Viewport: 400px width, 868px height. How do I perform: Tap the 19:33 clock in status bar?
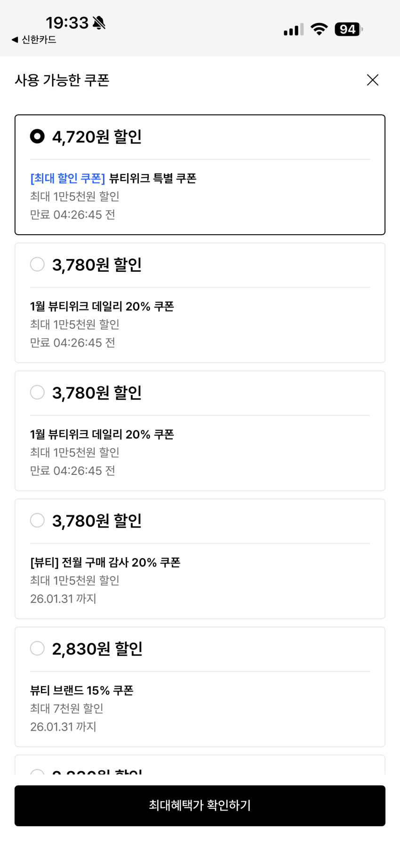pyautogui.click(x=67, y=23)
